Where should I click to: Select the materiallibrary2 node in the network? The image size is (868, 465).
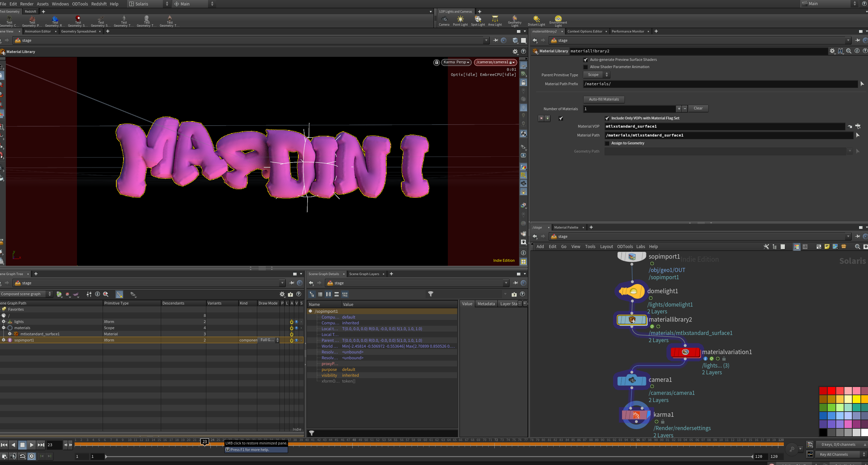click(x=632, y=320)
